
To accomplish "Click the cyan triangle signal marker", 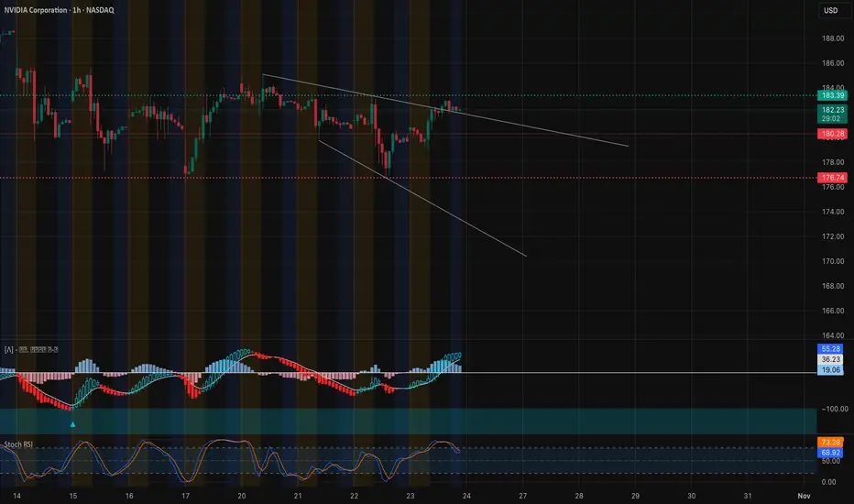I will [x=73, y=424].
